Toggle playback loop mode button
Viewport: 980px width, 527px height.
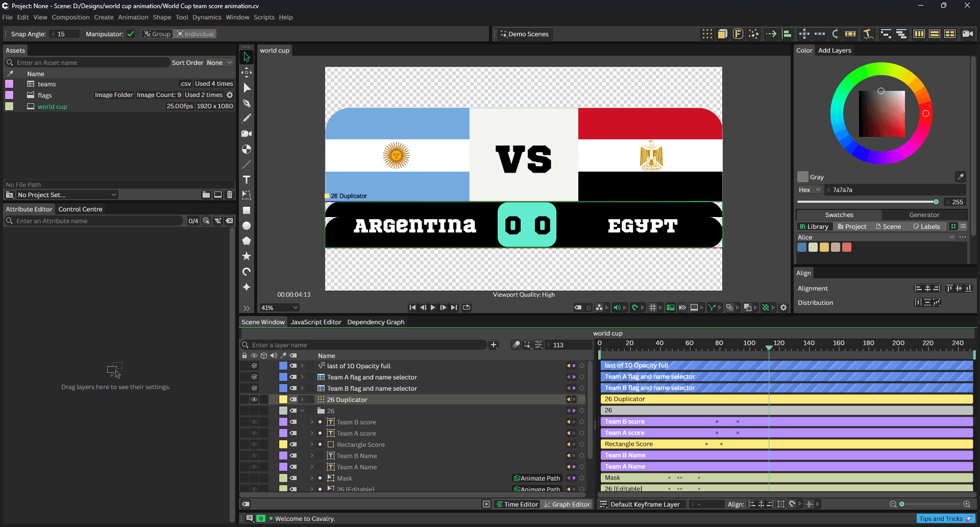click(466, 307)
